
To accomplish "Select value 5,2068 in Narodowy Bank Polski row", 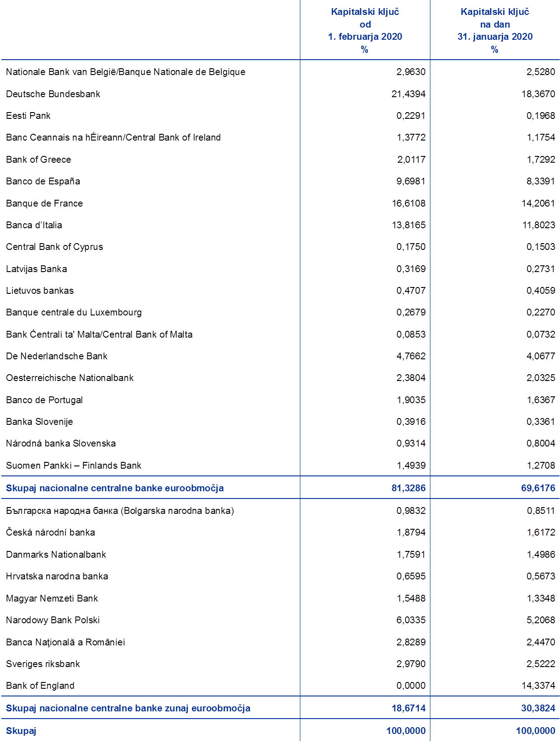I will [541, 620].
